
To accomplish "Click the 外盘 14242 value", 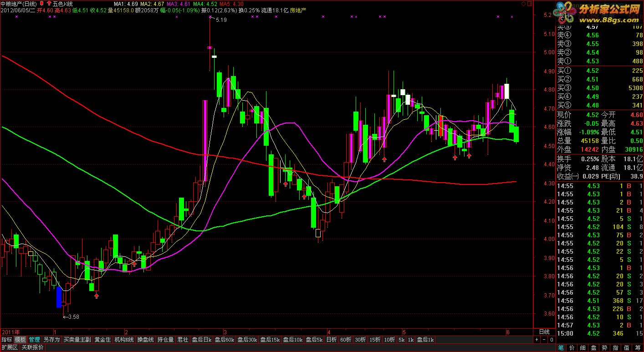I will (x=590, y=149).
